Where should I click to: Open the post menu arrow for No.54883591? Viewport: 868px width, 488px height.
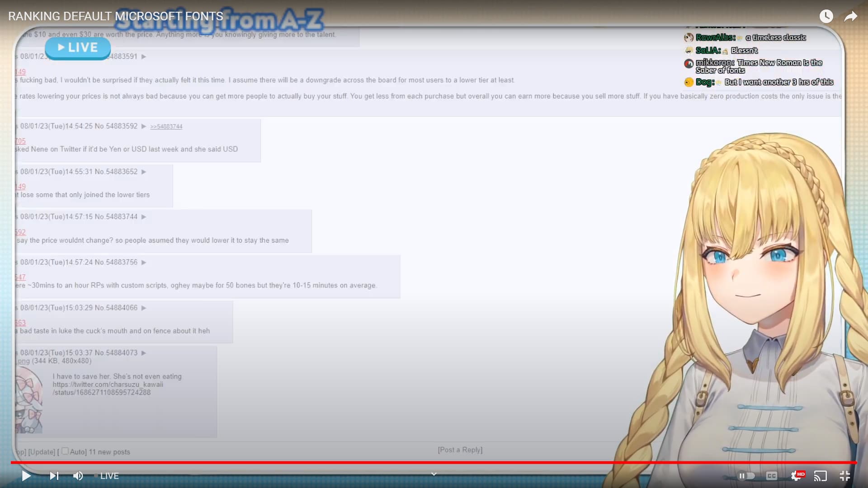tap(144, 56)
